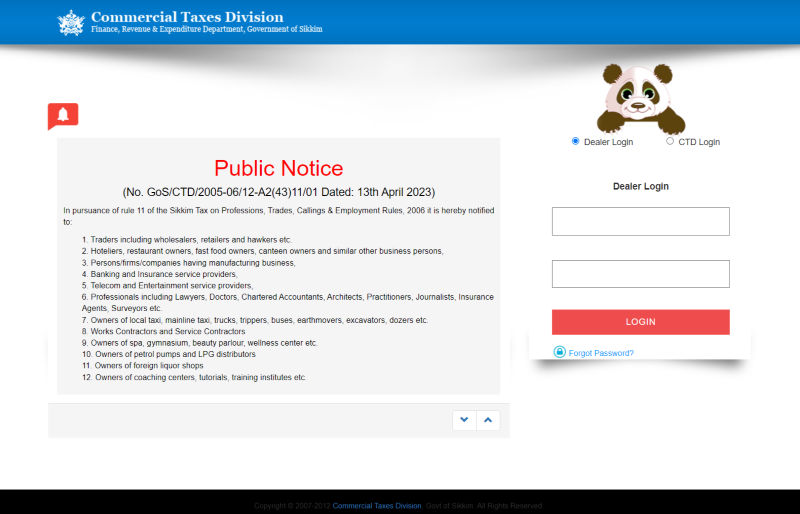Click 'Owners of petrol pumps and LPG distributors'
Screen dimensions: 800x514
click(x=169, y=354)
